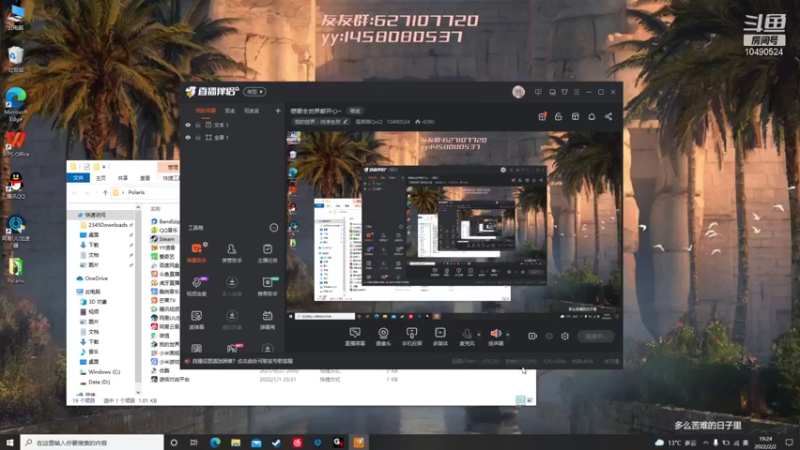
Task: Click the record video camera icon
Action: pos(532,336)
